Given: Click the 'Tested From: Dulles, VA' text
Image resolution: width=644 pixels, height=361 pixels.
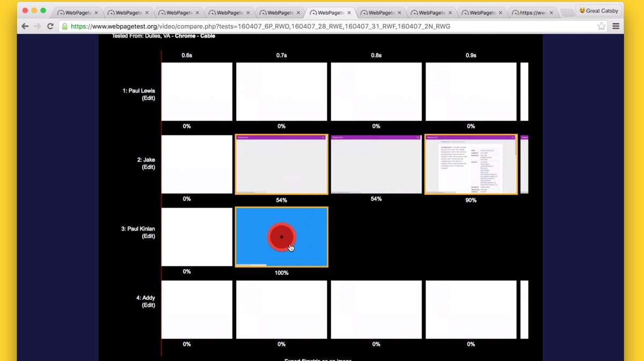Looking at the screenshot, I should (141, 36).
